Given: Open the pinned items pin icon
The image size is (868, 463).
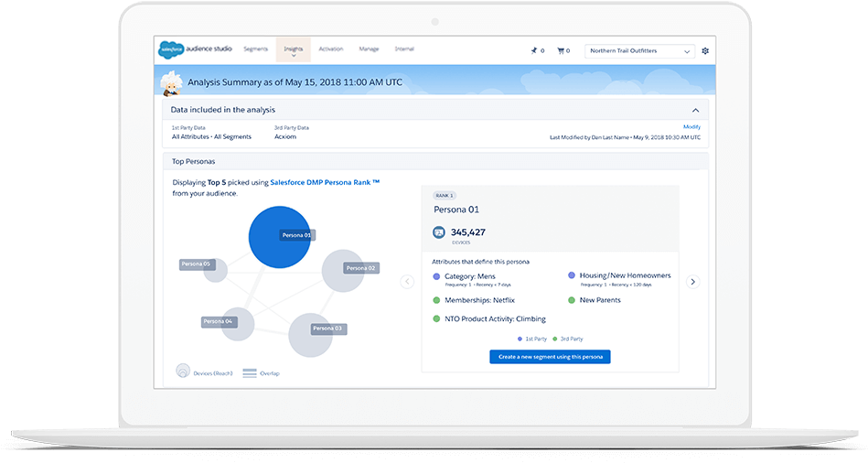Looking at the screenshot, I should tap(535, 50).
